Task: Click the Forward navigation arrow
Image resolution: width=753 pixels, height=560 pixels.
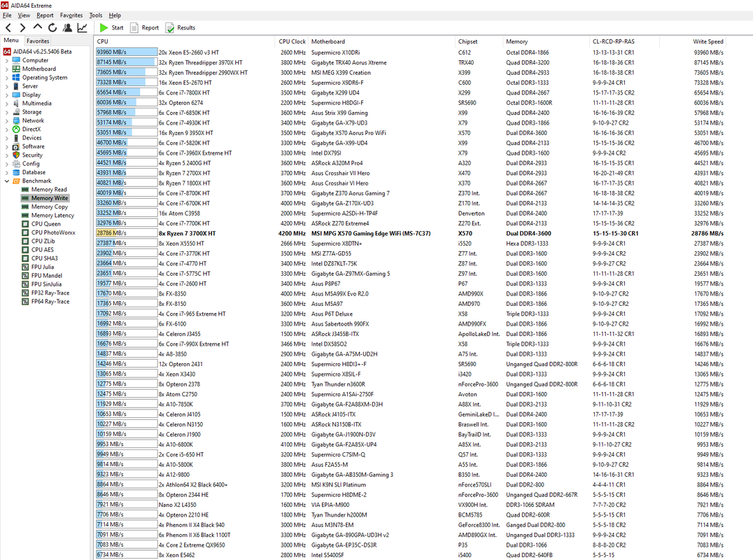Action: pos(22,28)
